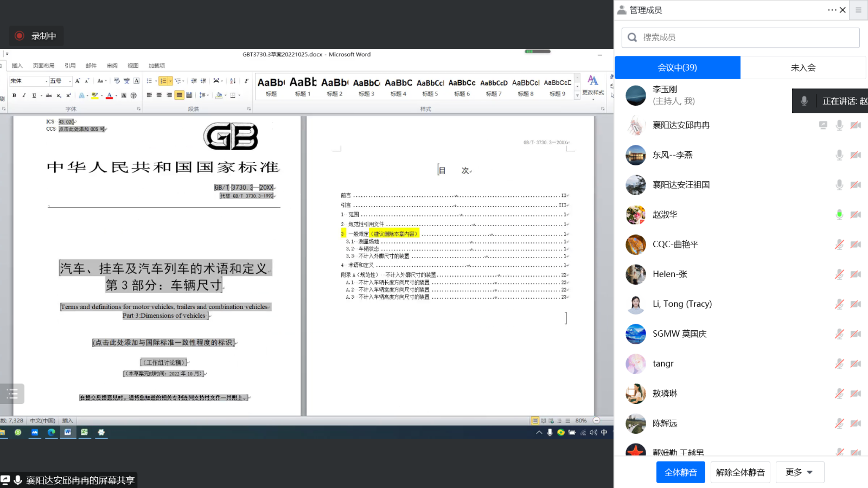
Task: Toggle 赵淑华's microphone
Action: [839, 215]
